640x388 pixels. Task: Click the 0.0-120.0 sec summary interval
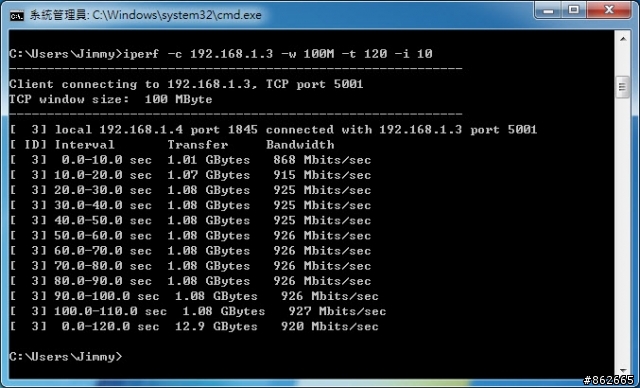click(x=110, y=326)
